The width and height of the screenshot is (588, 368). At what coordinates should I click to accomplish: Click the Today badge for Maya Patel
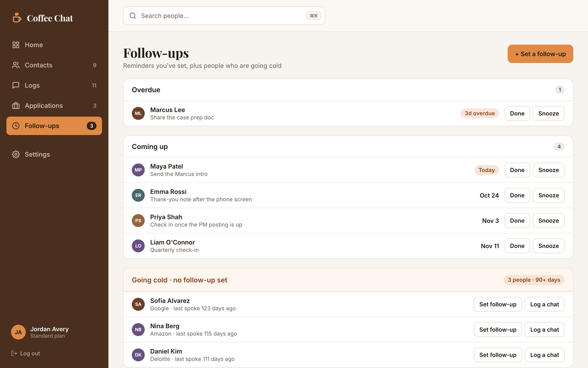coord(487,170)
